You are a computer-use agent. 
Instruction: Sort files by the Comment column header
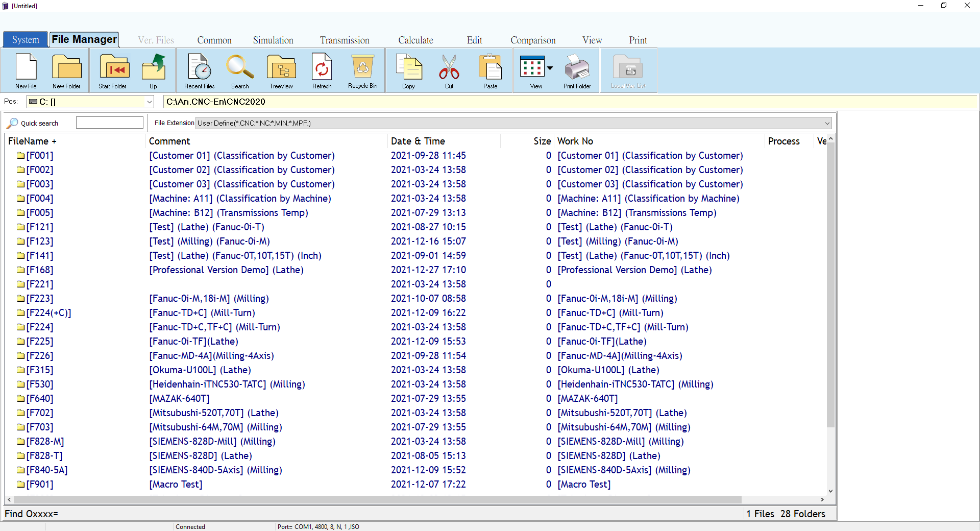coord(169,141)
